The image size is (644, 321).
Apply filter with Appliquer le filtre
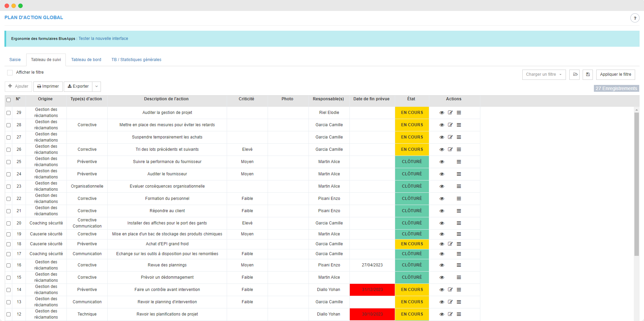pos(615,74)
